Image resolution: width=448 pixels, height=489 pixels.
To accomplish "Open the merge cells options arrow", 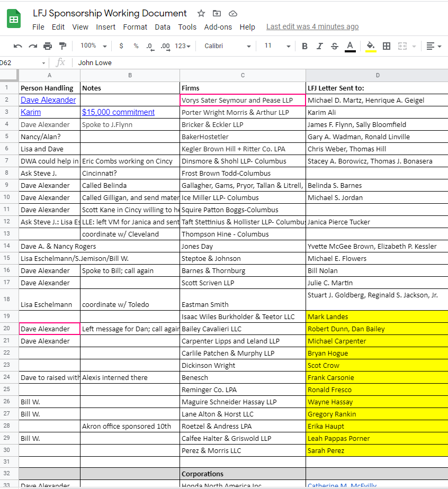I will click(x=414, y=47).
